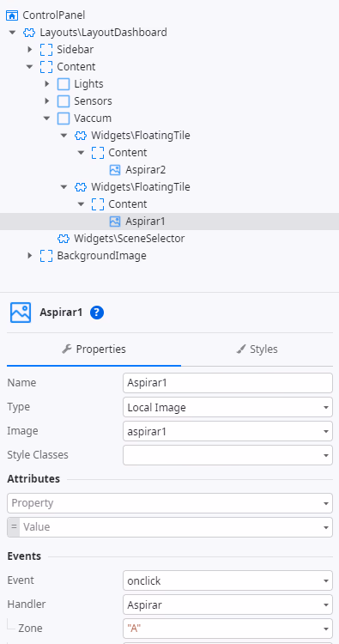
Task: Click the Aspirar1 image icon in tree
Action: click(x=115, y=222)
